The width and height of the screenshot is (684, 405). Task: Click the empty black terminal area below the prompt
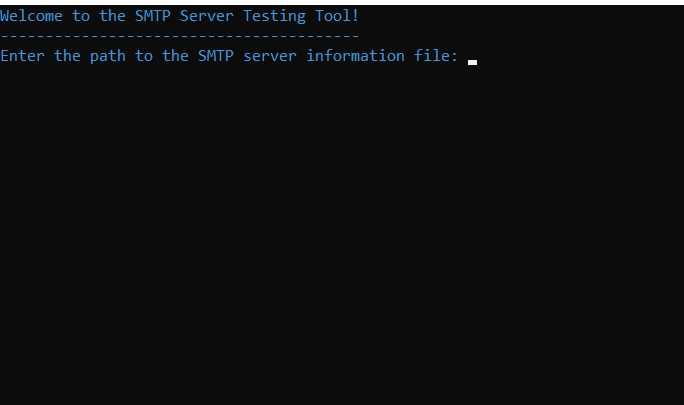[x=342, y=236]
